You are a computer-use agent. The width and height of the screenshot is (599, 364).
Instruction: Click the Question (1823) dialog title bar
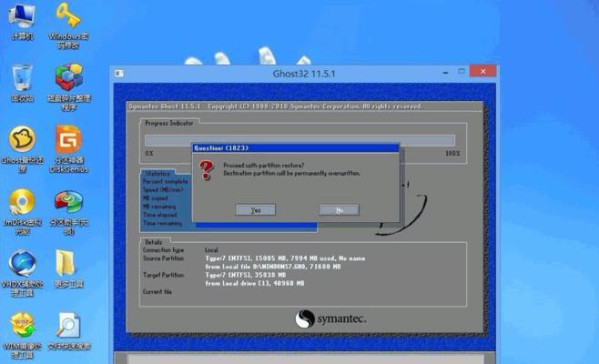point(296,147)
